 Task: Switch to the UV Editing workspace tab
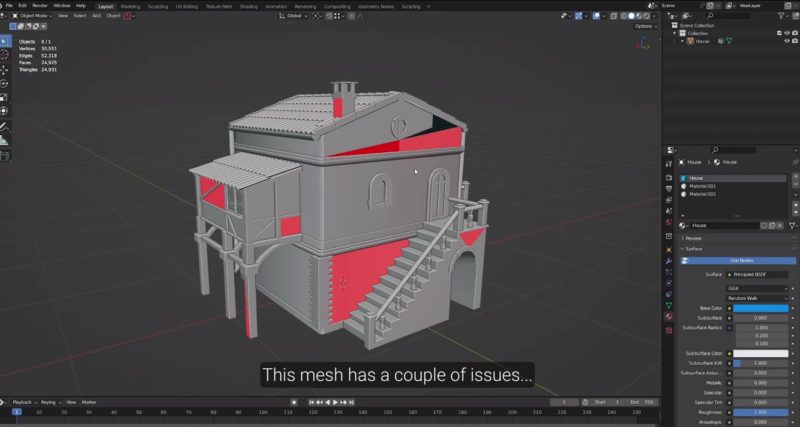[186, 6]
